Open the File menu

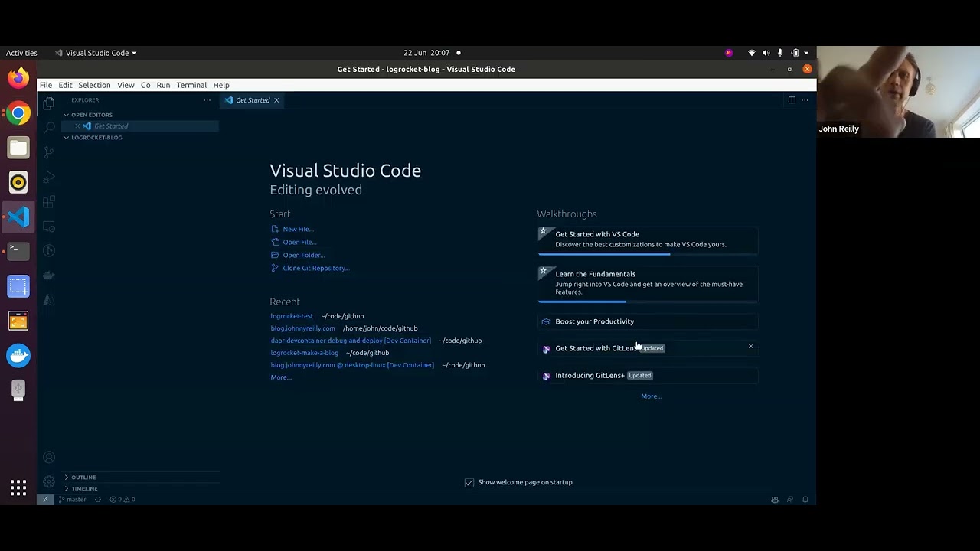[46, 85]
